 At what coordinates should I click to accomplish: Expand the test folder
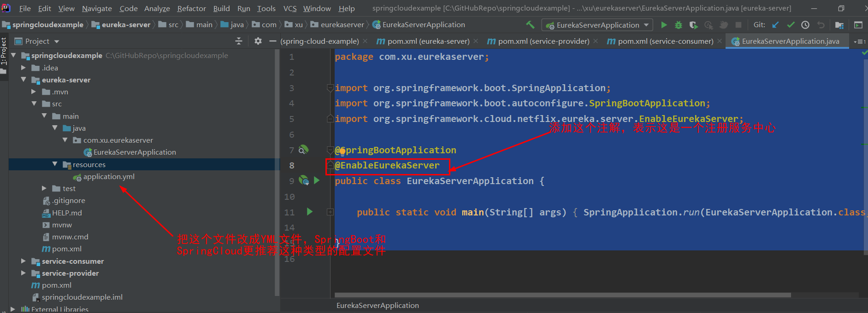click(44, 188)
